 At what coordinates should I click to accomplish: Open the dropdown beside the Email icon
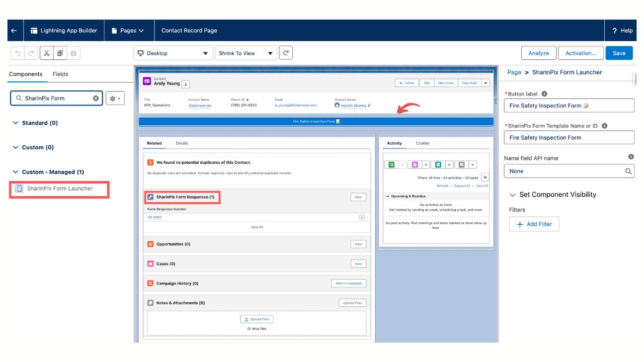472,164
